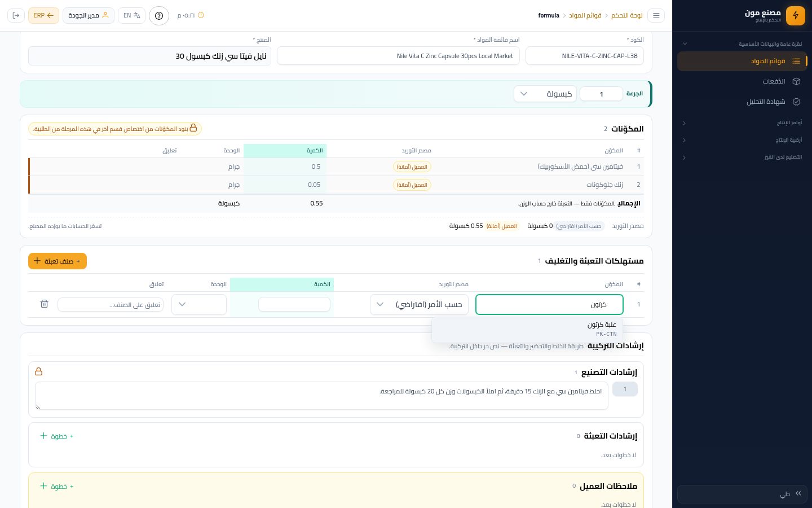This screenshot has width=812, height=508.
Task: Open the unit dropdown in the packaging row
Action: [199, 304]
